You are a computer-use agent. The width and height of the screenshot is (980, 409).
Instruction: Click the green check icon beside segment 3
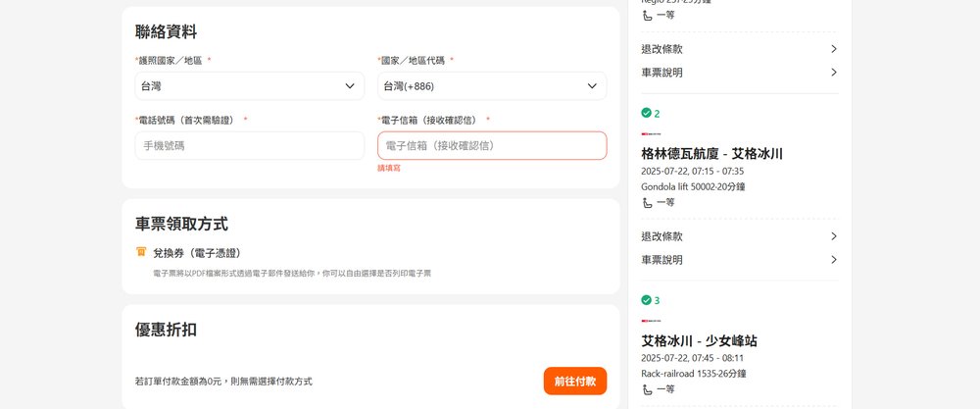click(646, 300)
